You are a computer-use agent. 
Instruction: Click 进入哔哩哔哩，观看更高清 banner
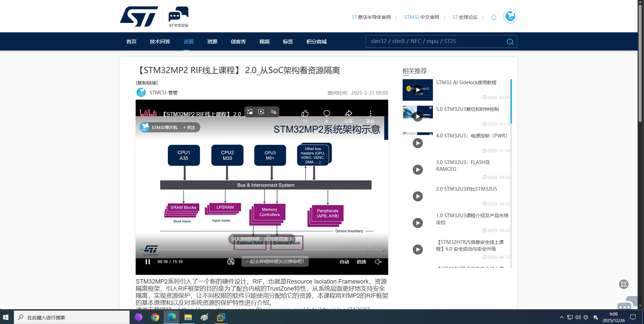point(262,239)
